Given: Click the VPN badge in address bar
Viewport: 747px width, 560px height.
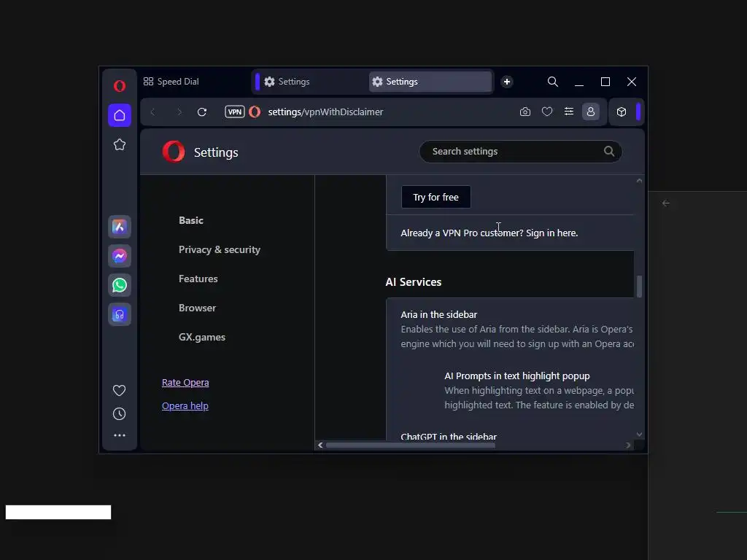Looking at the screenshot, I should [x=234, y=112].
